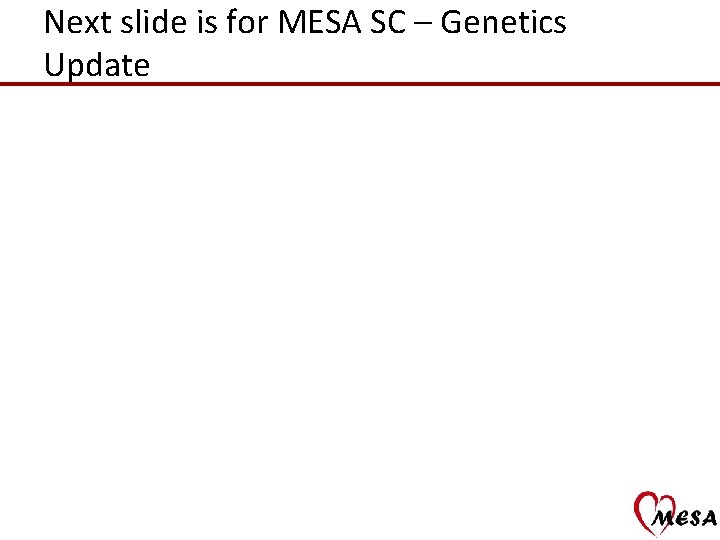Click the red heart icon in MESA logo
720x540 pixels.
pos(654,513)
